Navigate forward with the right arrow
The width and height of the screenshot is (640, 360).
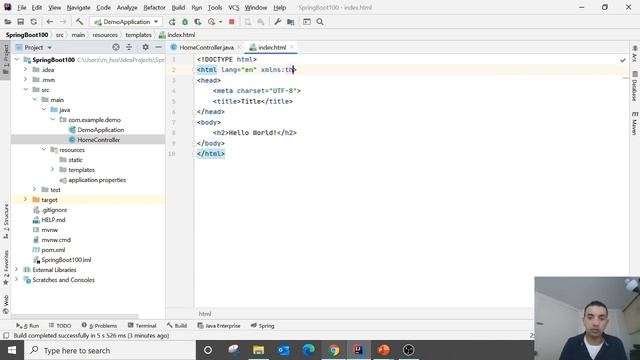[x=62, y=22]
